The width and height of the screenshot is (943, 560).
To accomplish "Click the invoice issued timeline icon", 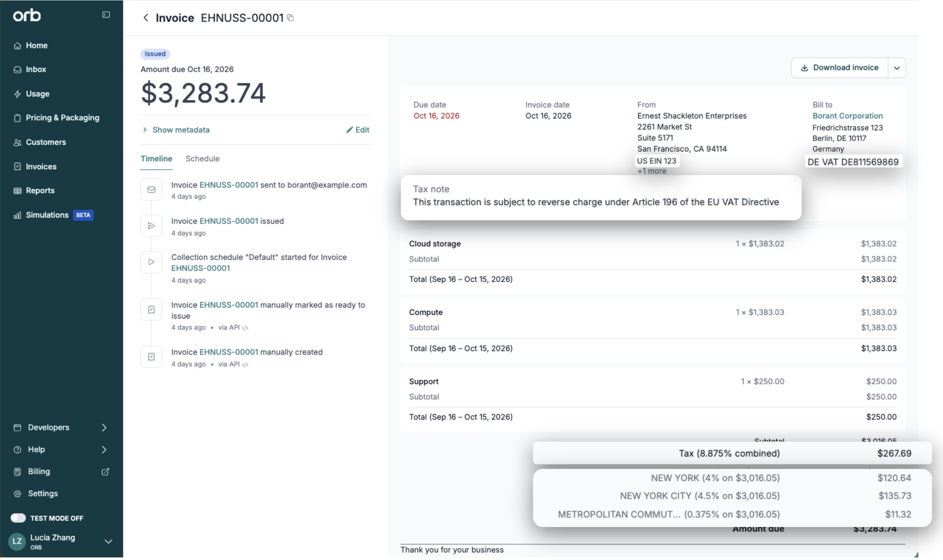I will [151, 226].
